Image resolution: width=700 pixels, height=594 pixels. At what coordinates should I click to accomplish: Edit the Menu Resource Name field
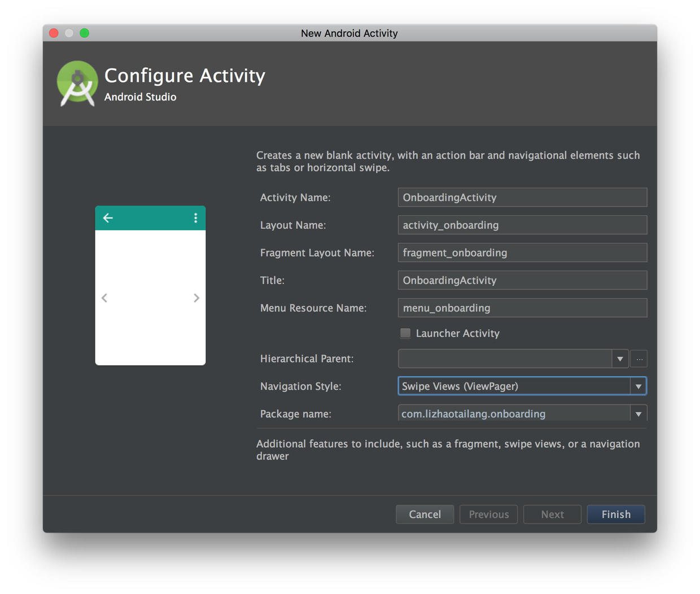click(x=522, y=308)
